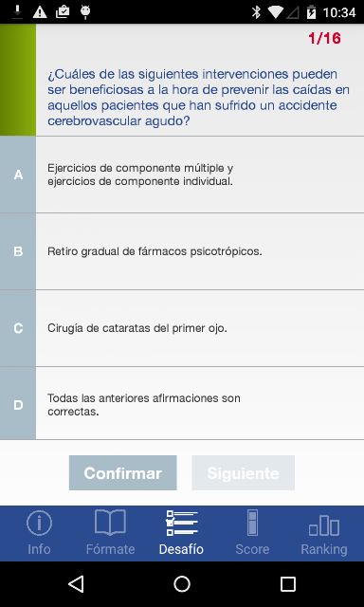Tap the Android back navigation triangle
The height and width of the screenshot is (607, 364).
[76, 584]
